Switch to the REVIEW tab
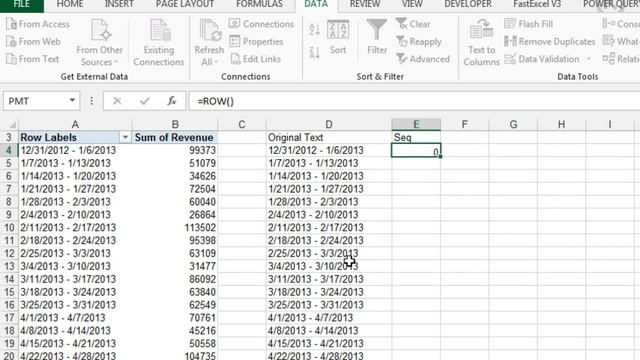This screenshot has width=640, height=360. point(364,4)
